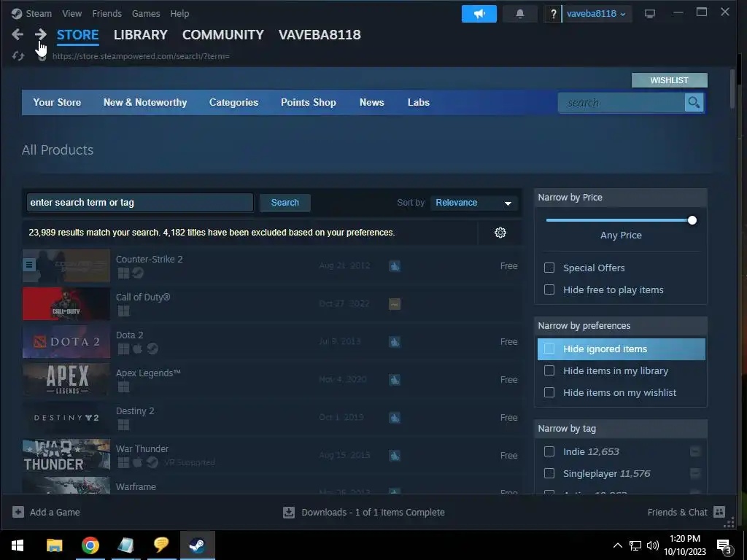Open the Friends menu

(107, 14)
